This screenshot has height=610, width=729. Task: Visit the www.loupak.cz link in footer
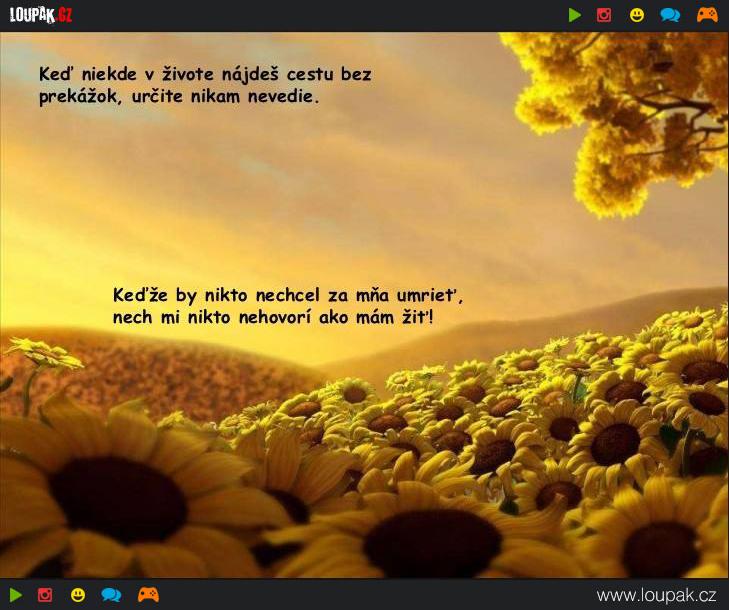tap(656, 595)
